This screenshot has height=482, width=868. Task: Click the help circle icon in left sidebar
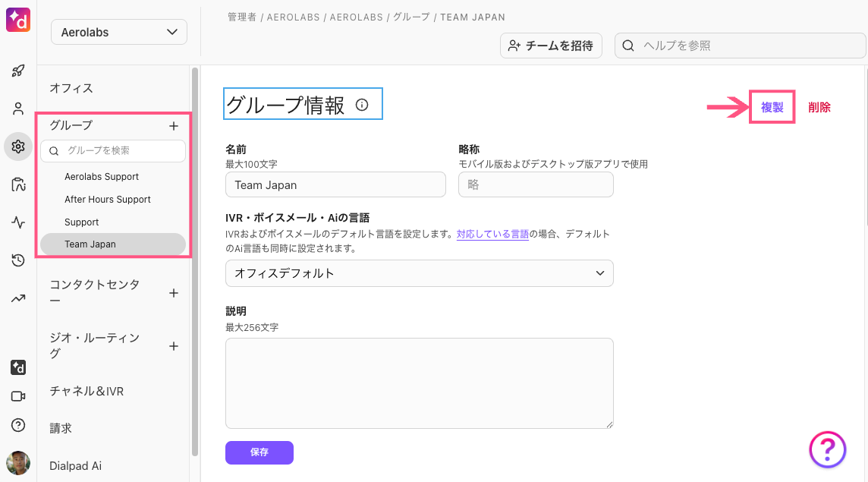[x=18, y=425]
